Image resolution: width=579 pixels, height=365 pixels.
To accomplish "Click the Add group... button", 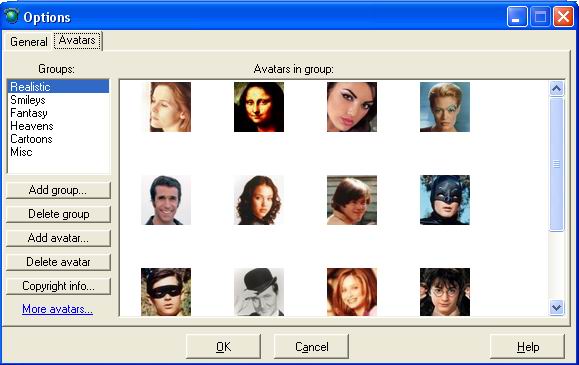I will 58,190.
